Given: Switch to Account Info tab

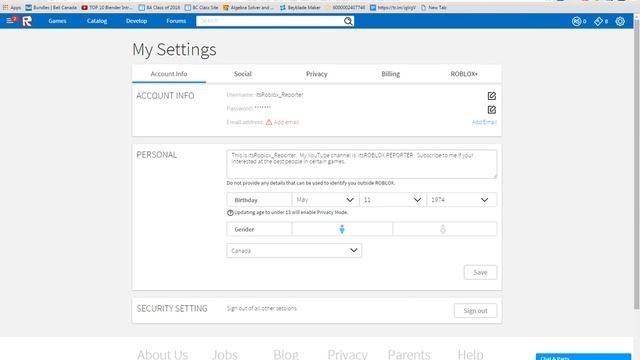Looking at the screenshot, I should (x=169, y=74).
